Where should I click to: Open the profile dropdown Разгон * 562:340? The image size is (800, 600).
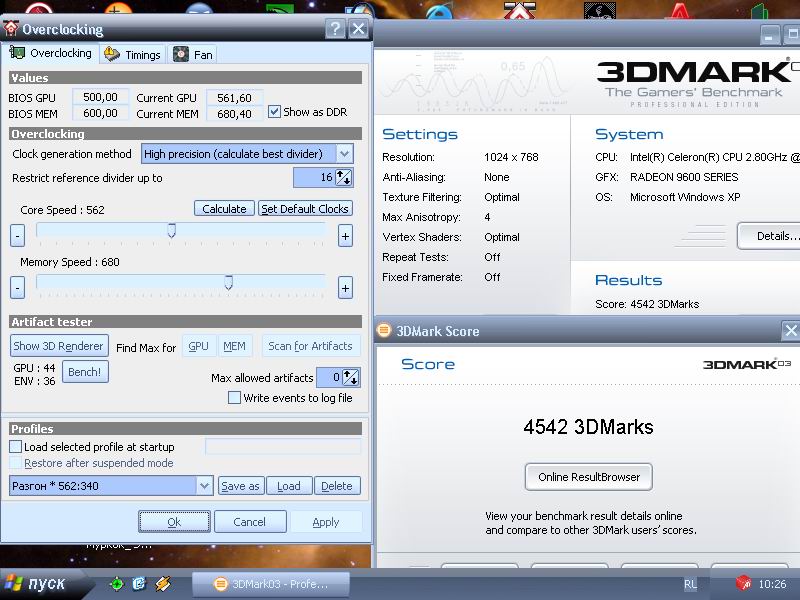tap(205, 486)
